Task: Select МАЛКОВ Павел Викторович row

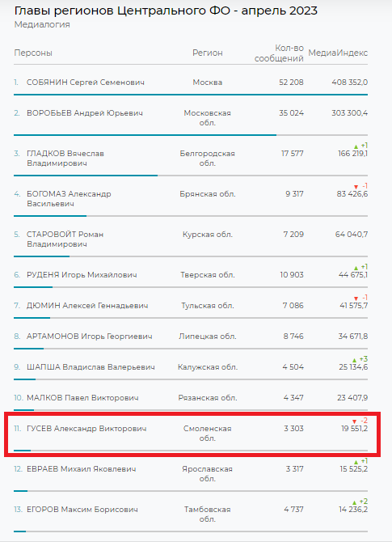Action: (x=191, y=398)
